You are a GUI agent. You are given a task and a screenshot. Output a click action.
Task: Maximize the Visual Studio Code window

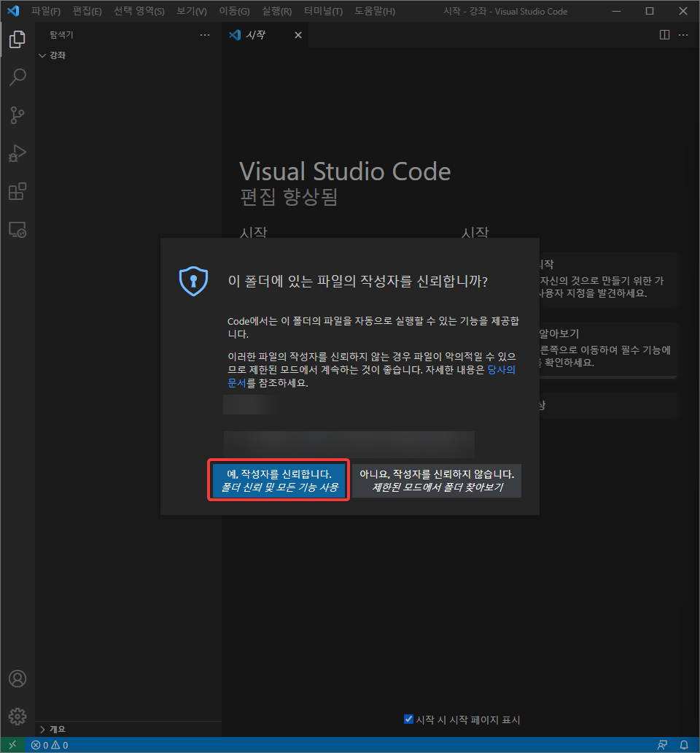650,10
